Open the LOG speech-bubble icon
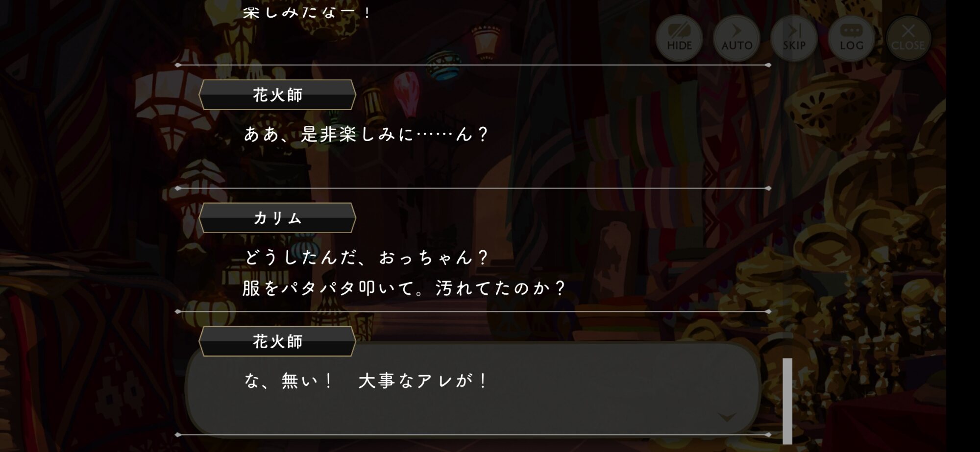980x452 pixels. click(851, 38)
